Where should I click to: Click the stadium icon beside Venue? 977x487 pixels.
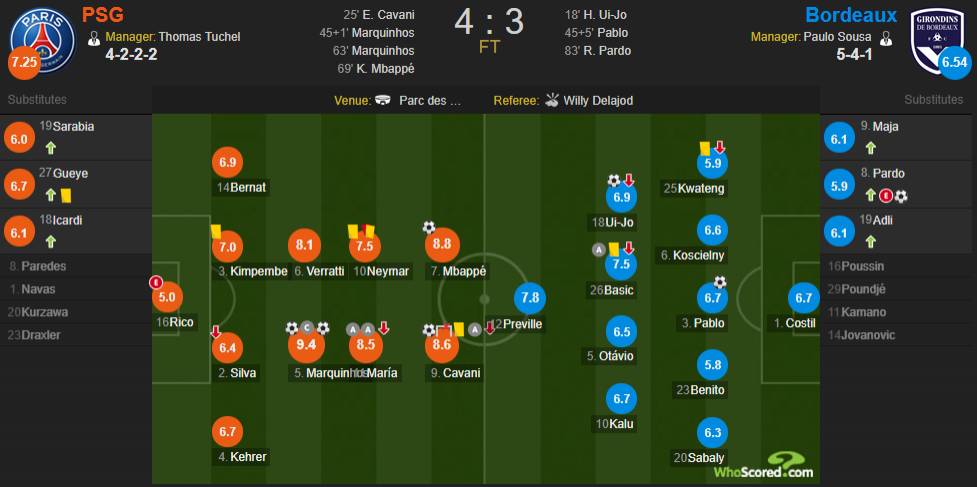pos(384,100)
